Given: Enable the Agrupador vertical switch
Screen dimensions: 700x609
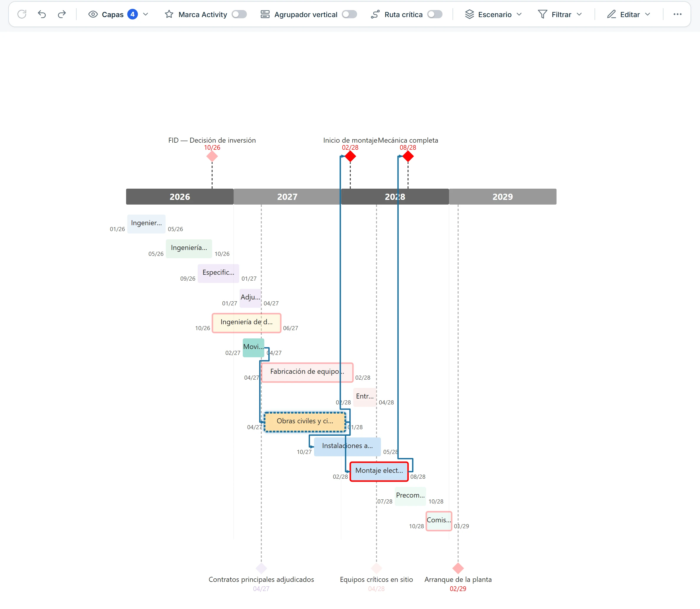Looking at the screenshot, I should [349, 14].
